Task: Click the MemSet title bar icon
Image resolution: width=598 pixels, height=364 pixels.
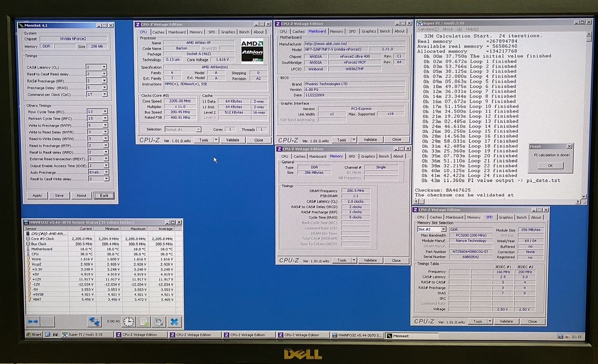Action: [21, 25]
